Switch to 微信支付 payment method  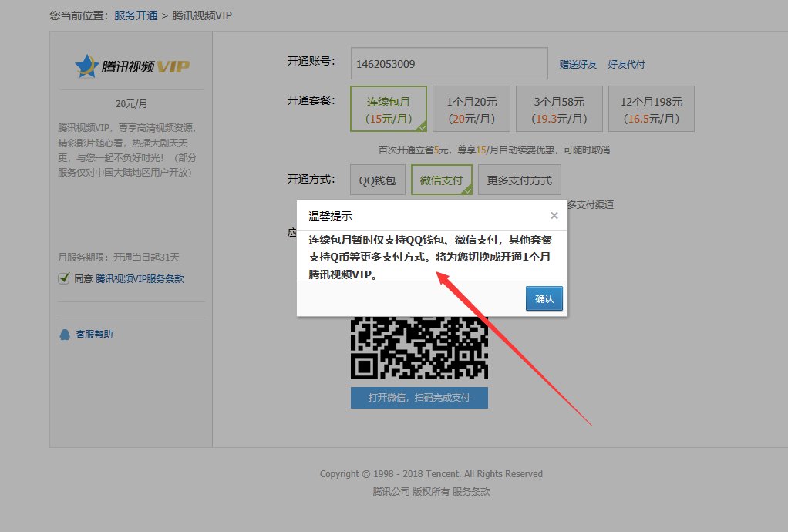click(x=441, y=180)
